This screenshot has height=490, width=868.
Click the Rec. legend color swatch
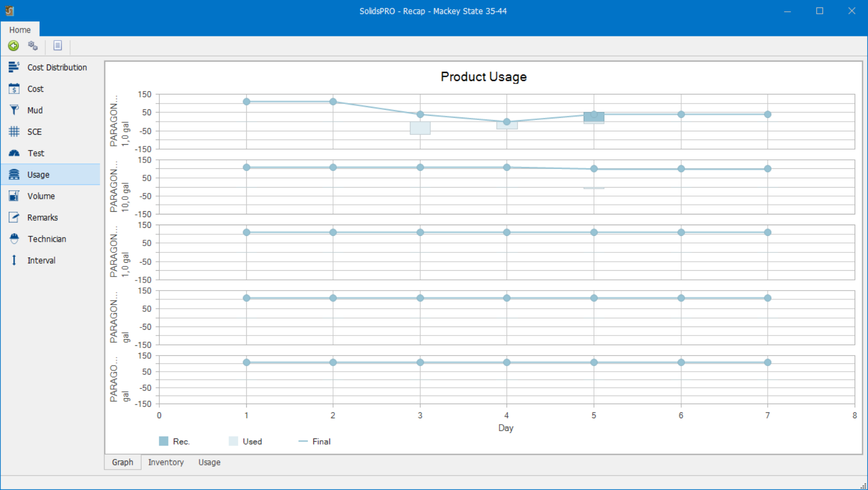tap(164, 441)
